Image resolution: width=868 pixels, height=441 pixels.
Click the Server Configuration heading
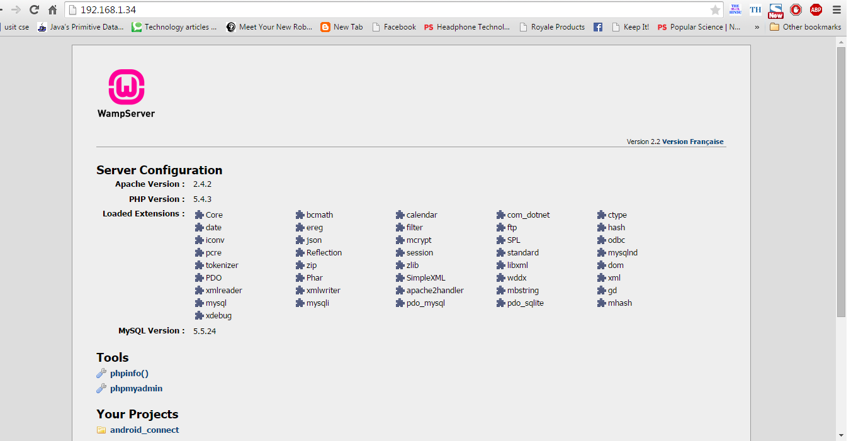159,170
